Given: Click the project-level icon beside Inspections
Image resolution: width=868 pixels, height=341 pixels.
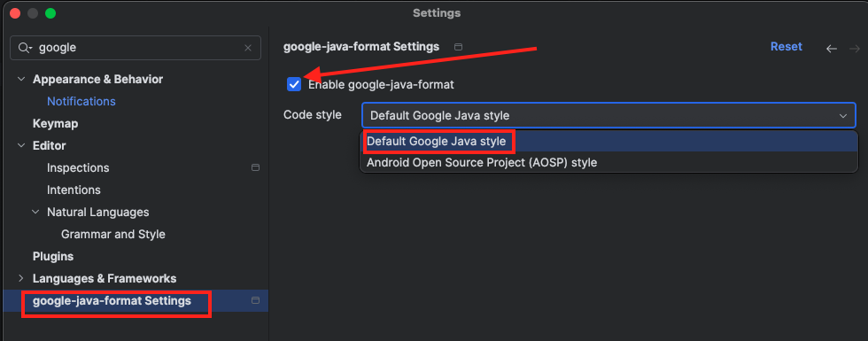Looking at the screenshot, I should pos(255,167).
